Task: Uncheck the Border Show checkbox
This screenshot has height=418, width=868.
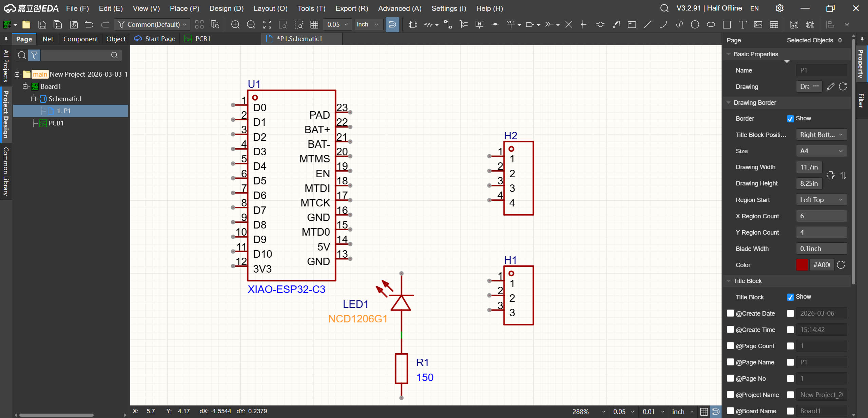Action: pos(790,119)
